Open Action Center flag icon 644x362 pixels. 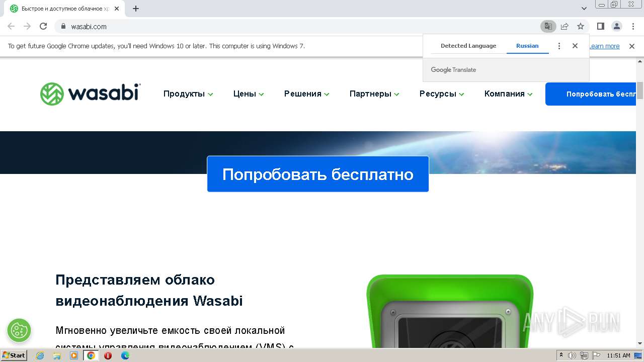point(595,355)
